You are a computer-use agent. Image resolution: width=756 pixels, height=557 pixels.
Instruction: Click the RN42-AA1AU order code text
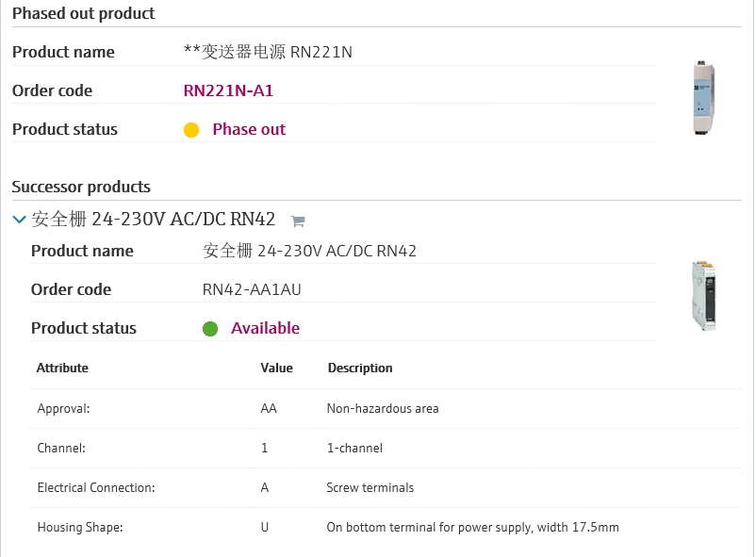tap(252, 289)
